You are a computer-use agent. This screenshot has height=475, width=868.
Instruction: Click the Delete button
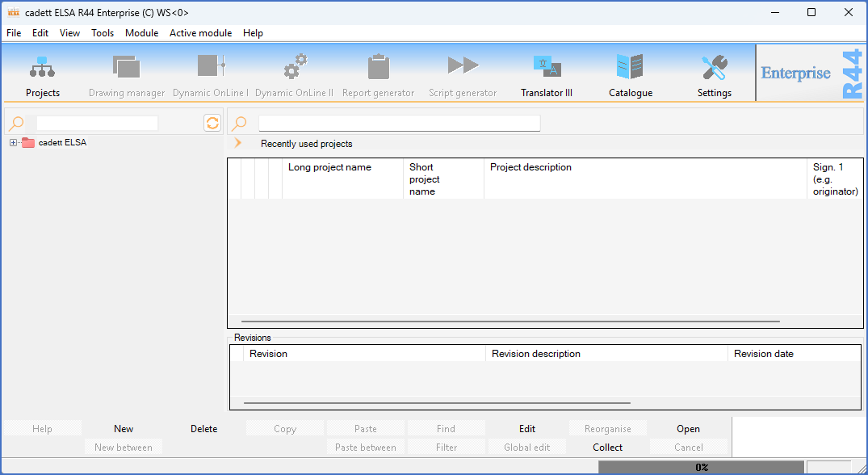coord(203,429)
